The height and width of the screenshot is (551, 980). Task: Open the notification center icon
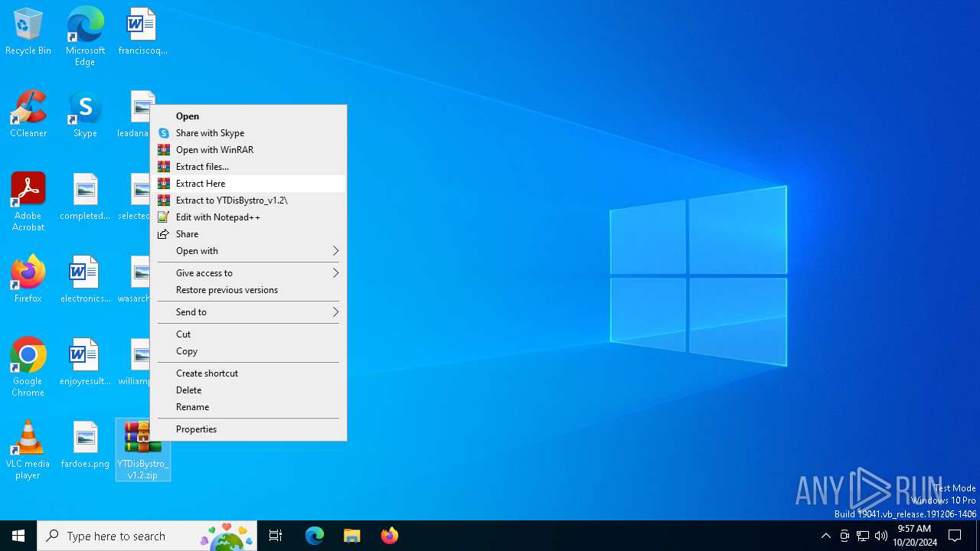click(x=955, y=536)
